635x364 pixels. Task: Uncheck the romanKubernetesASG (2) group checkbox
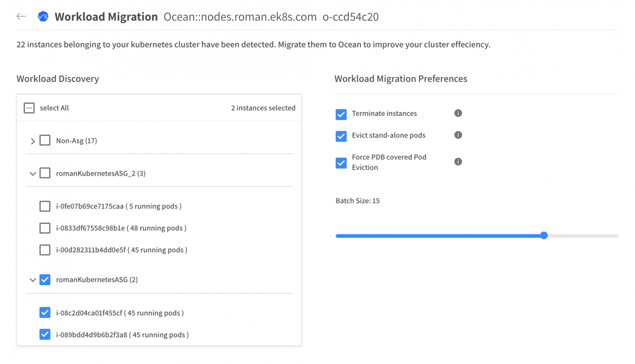pos(45,279)
